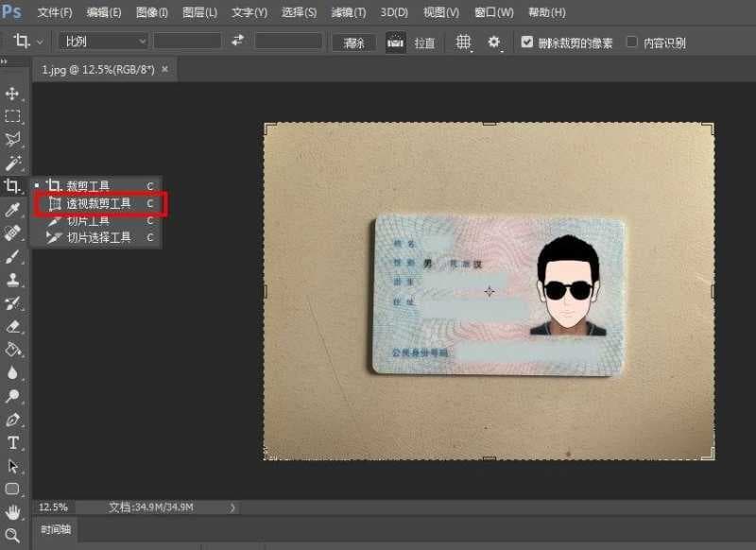
Task: Select the Move tool
Action: [x=13, y=95]
